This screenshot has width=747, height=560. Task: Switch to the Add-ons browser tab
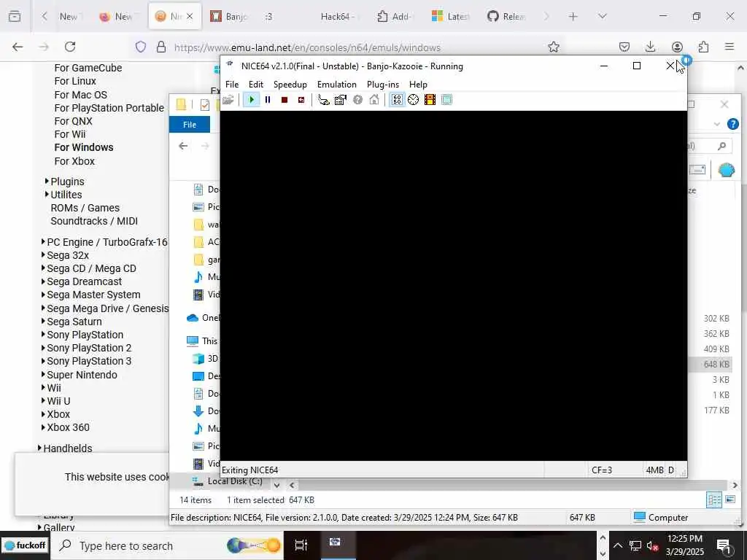(395, 17)
